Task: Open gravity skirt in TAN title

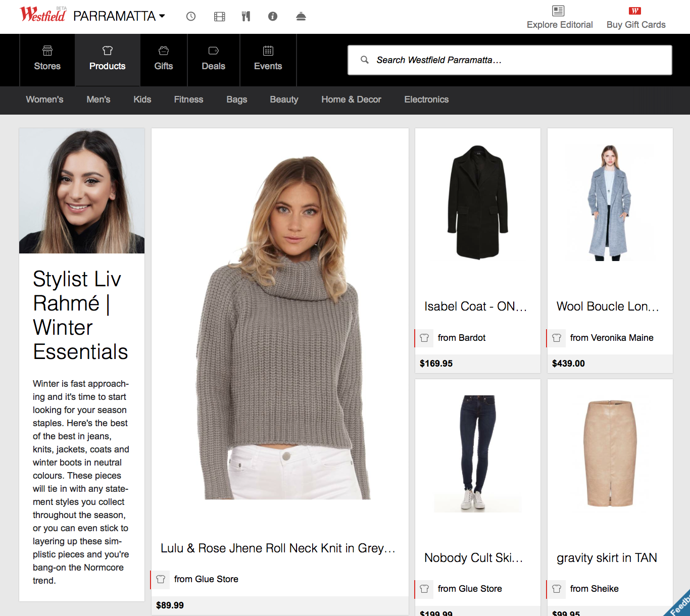Action: click(607, 558)
